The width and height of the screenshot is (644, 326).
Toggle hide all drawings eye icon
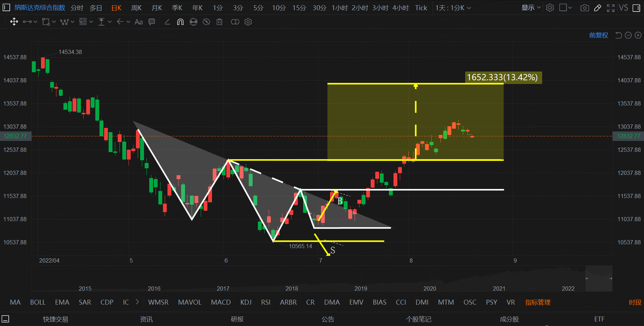coord(206,22)
